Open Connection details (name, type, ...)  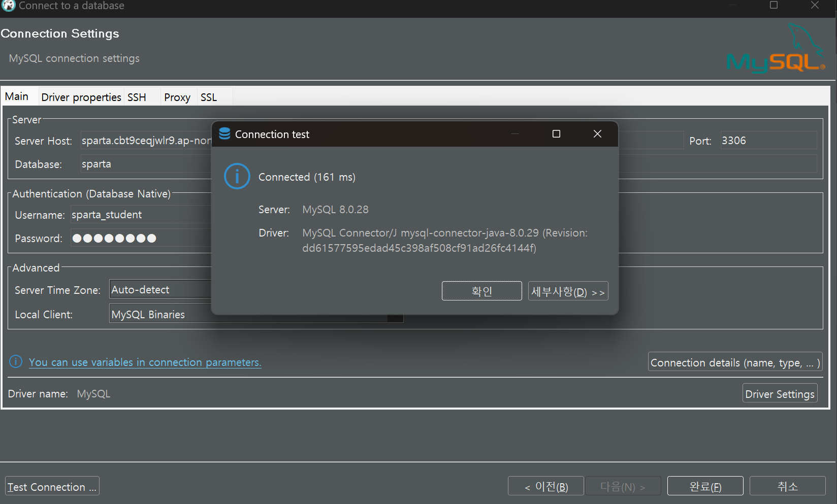click(735, 362)
